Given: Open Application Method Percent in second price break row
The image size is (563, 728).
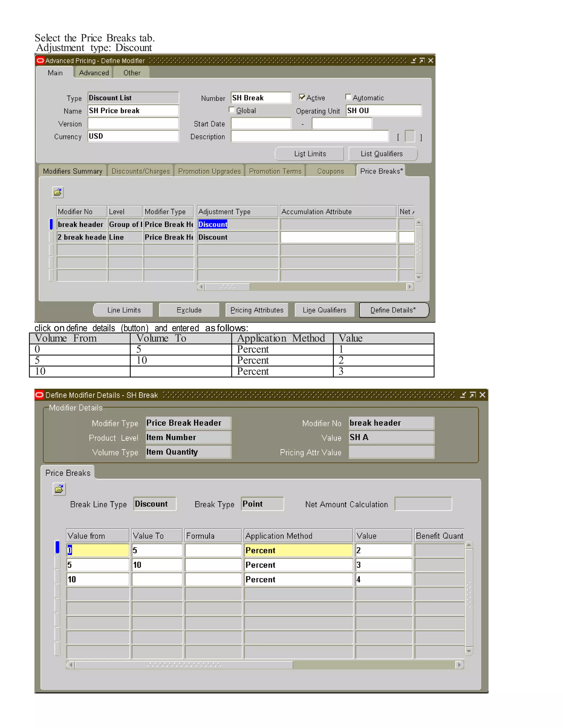Looking at the screenshot, I should [299, 565].
